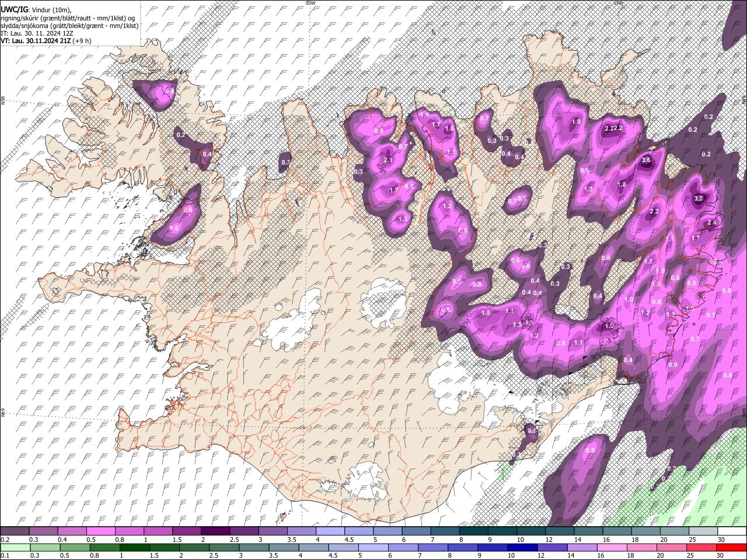
Task: Click the '15W' longitude label on the top edge
Action: [x=618, y=3]
